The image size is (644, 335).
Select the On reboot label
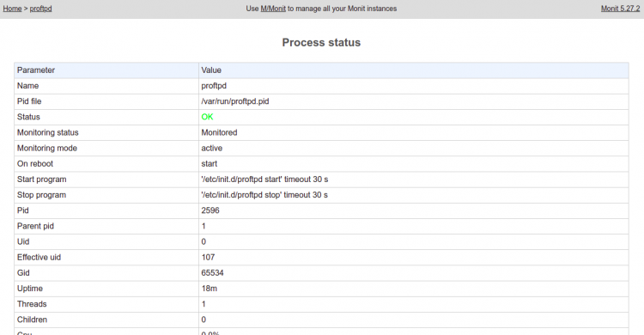[35, 164]
